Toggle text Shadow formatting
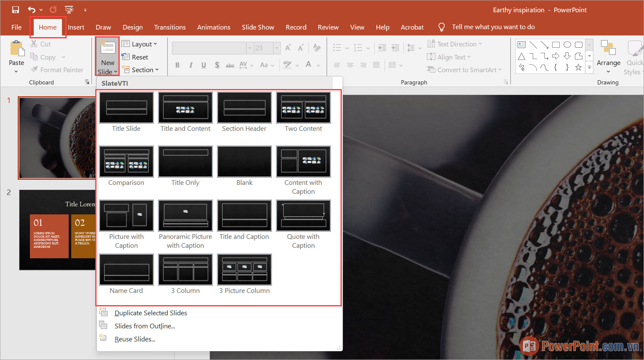The height and width of the screenshot is (360, 644). (x=217, y=65)
